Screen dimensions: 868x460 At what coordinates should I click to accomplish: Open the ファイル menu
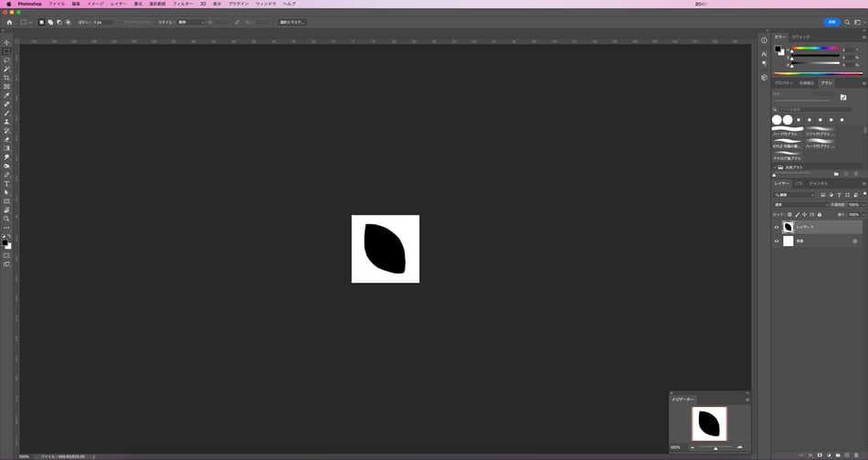57,4
